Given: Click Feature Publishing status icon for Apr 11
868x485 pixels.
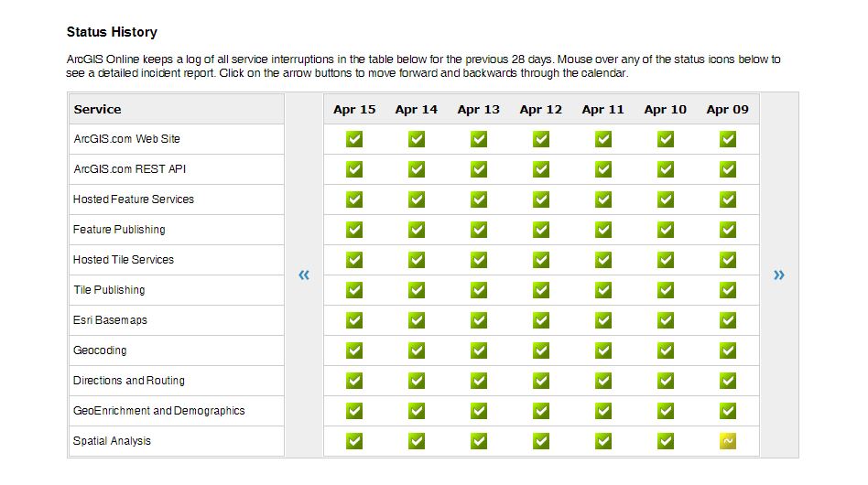Looking at the screenshot, I should (x=603, y=230).
